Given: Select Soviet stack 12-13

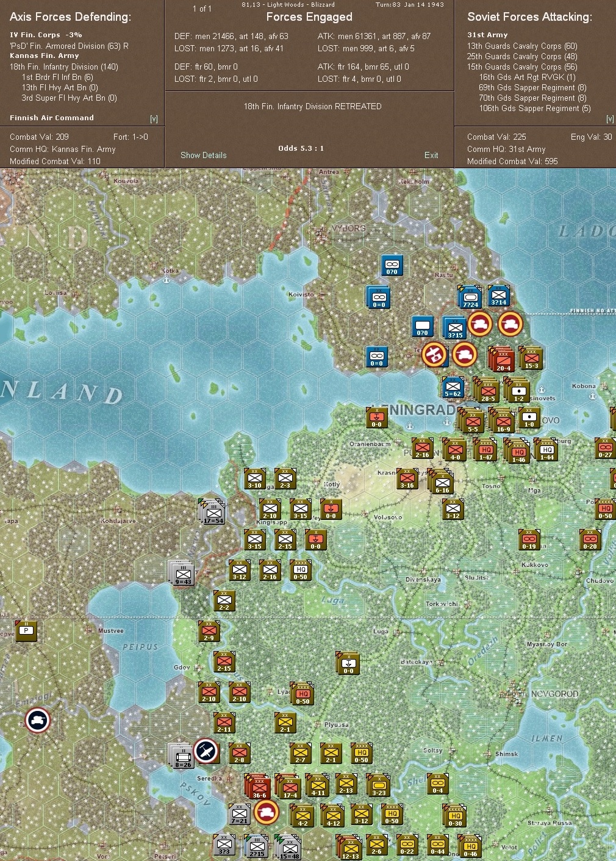Looking at the screenshot, I should [x=349, y=848].
